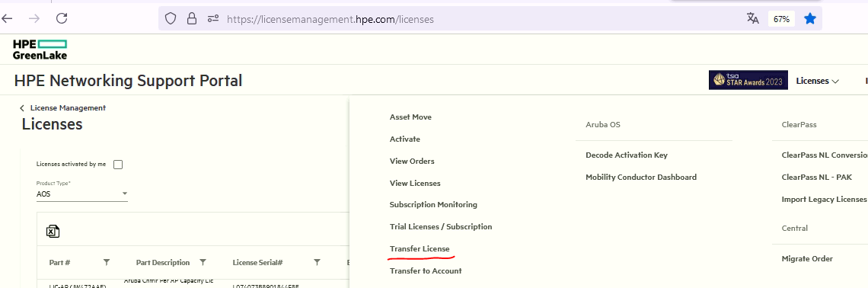Click the browser back arrow
This screenshot has width=868, height=288.
[x=7, y=18]
